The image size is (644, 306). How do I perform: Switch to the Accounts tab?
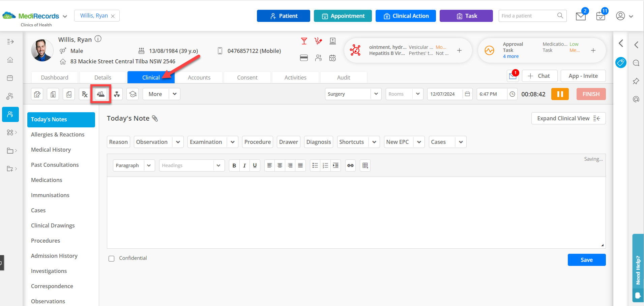[199, 78]
